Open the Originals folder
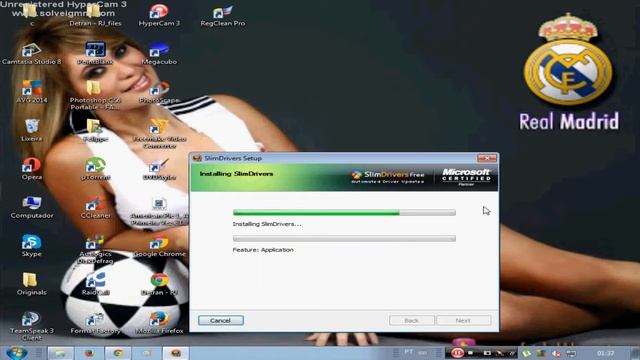Viewport: 640px width, 360px height. coord(31,284)
